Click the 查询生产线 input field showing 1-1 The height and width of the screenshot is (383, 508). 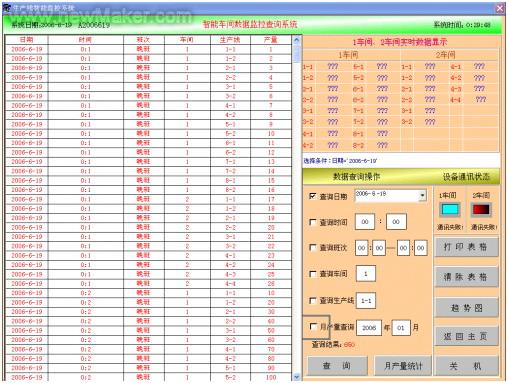(366, 301)
